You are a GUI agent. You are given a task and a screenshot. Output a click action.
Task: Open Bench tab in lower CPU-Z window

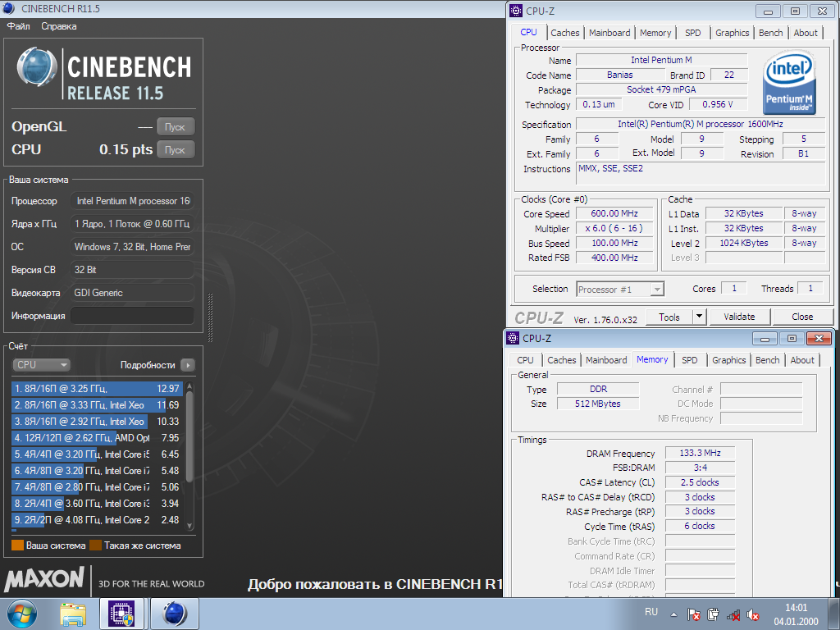click(x=768, y=360)
